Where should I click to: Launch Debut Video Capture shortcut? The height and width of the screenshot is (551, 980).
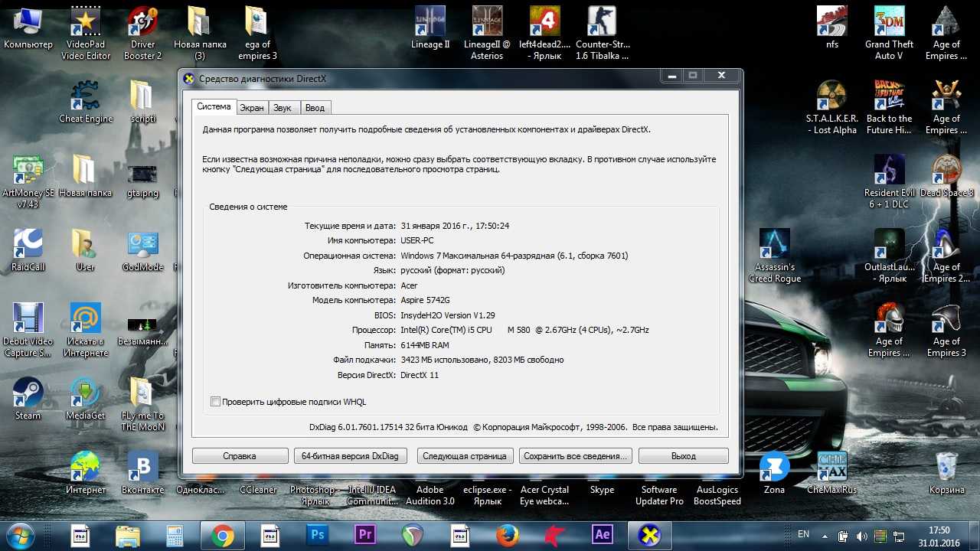pos(28,330)
